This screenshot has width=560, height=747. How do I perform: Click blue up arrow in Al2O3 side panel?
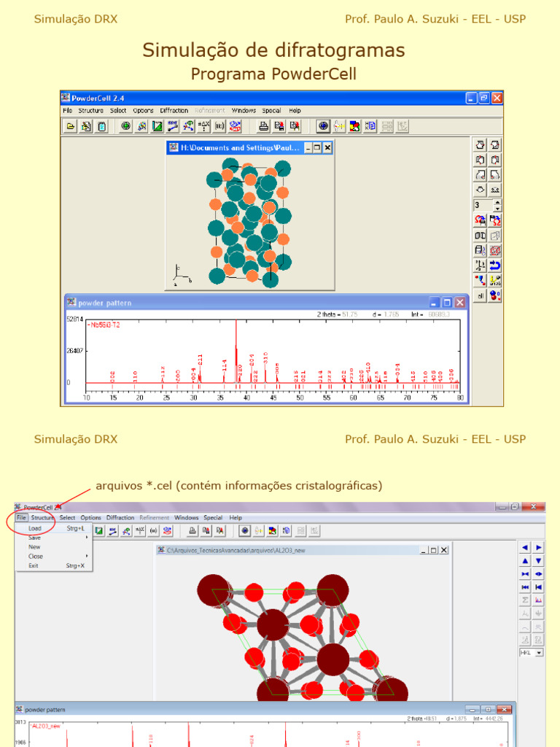tap(525, 561)
